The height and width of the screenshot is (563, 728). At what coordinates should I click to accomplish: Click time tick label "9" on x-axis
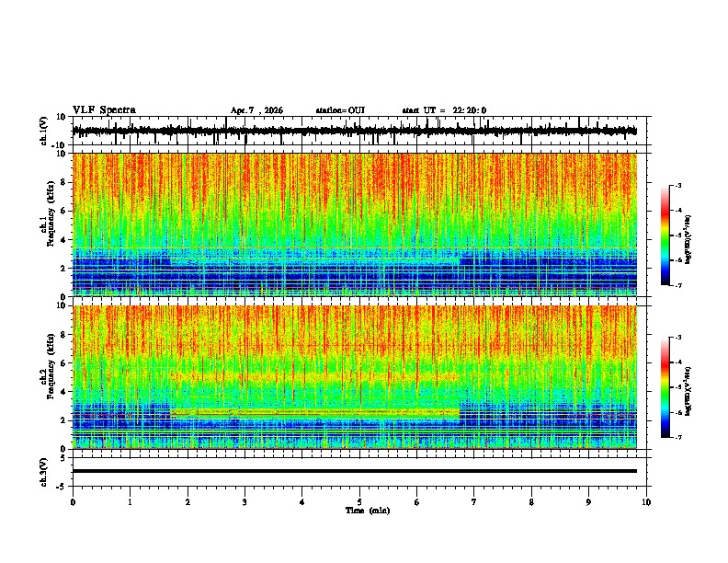[588, 502]
